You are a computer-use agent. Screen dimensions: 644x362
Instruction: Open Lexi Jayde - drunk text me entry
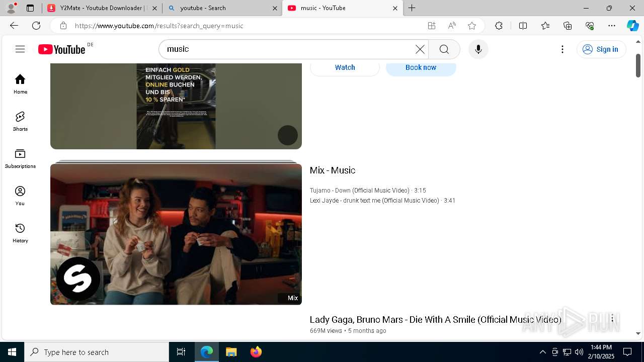(x=382, y=201)
